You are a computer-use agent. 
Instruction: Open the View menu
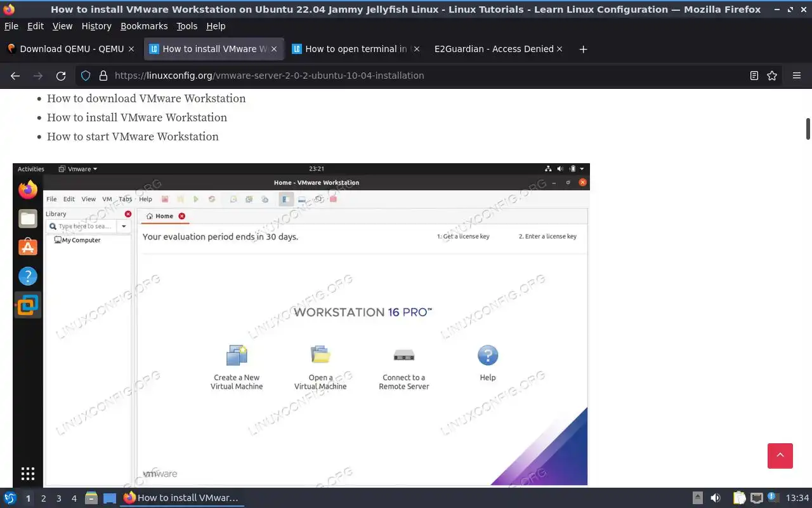click(x=62, y=26)
